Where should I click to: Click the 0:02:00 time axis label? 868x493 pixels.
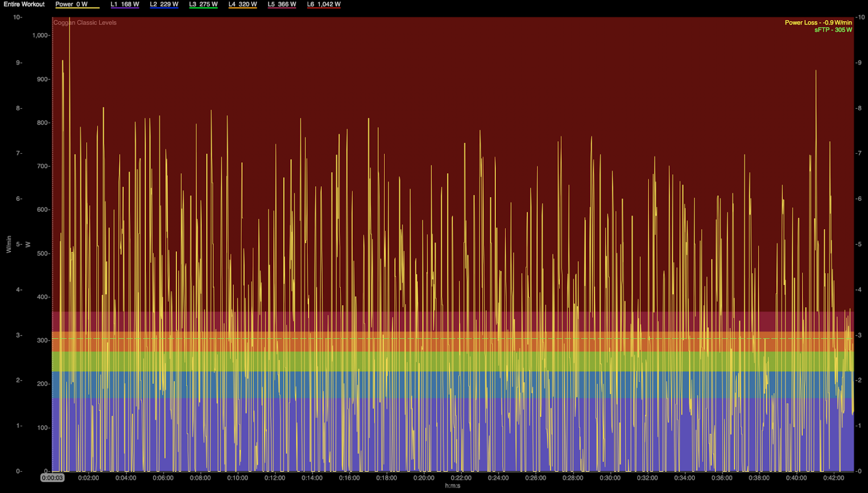coord(88,478)
